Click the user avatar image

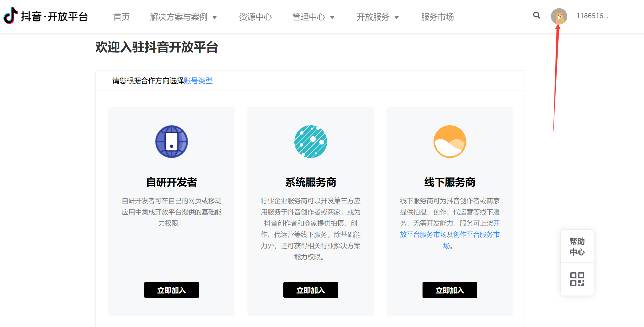(559, 16)
